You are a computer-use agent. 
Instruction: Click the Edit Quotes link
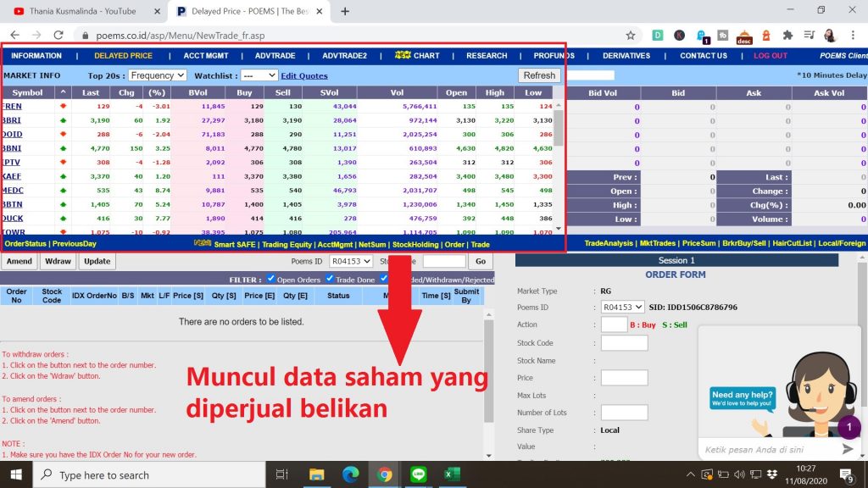pos(304,75)
